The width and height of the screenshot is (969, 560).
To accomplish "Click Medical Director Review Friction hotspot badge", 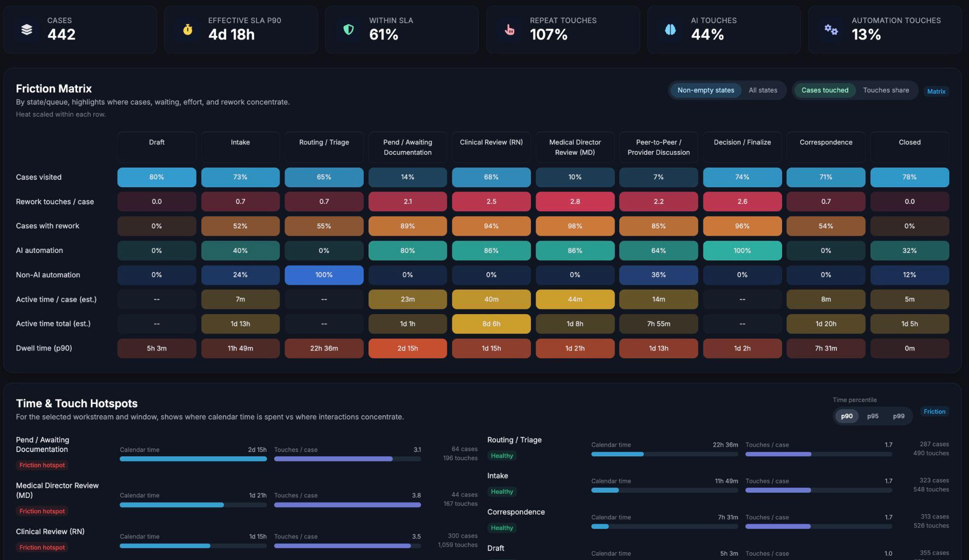I will tap(42, 511).
